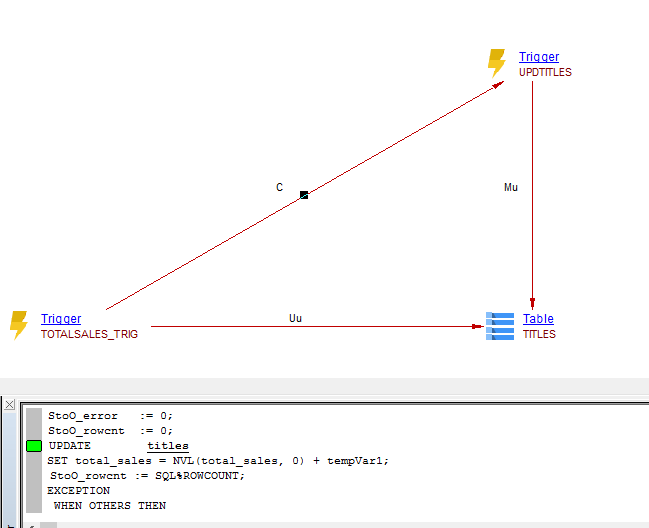This screenshot has height=528, width=649.
Task: Click the EXCEPTION line in the code
Action: coord(79,491)
